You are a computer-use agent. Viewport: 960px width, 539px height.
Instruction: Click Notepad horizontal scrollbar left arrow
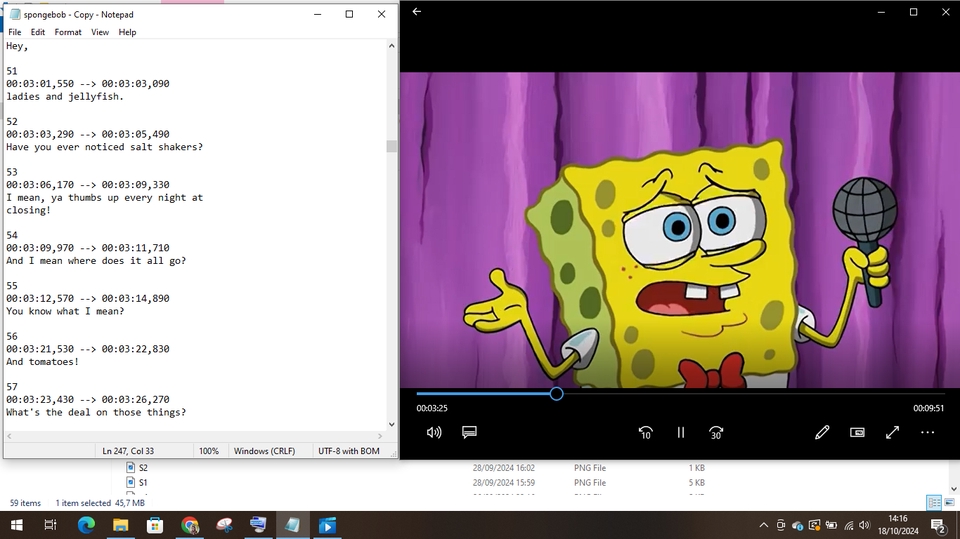(x=9, y=436)
